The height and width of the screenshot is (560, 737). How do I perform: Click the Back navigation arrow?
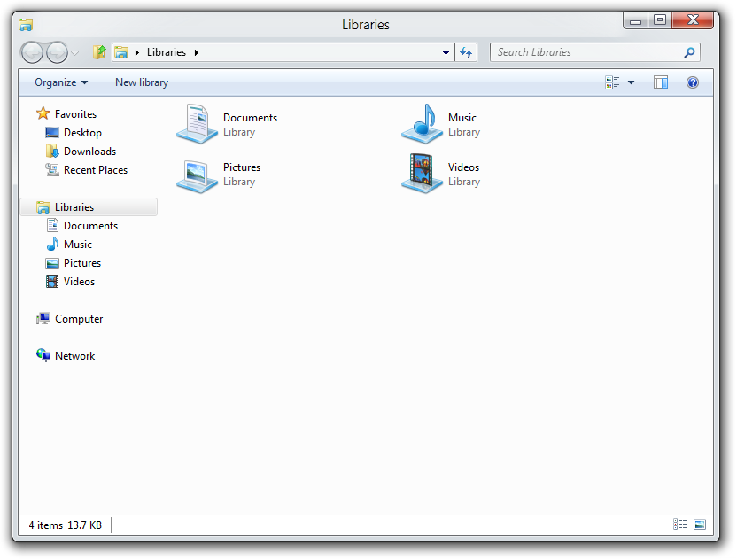coord(33,53)
